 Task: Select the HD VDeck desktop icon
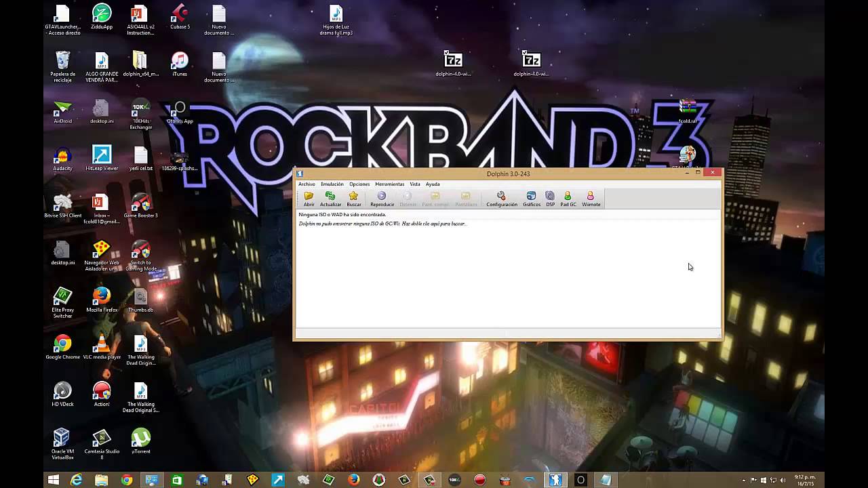62,394
